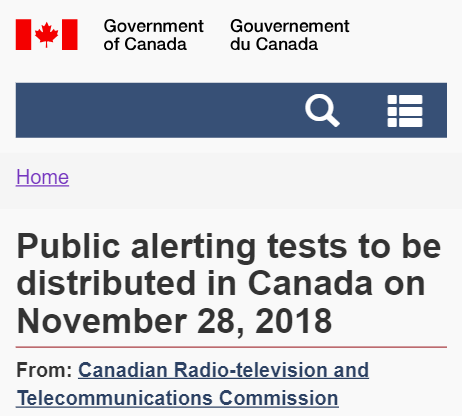The height and width of the screenshot is (416, 462).
Task: Select the 'Gouvernement du Canada' French wordmark
Action: coord(290,35)
